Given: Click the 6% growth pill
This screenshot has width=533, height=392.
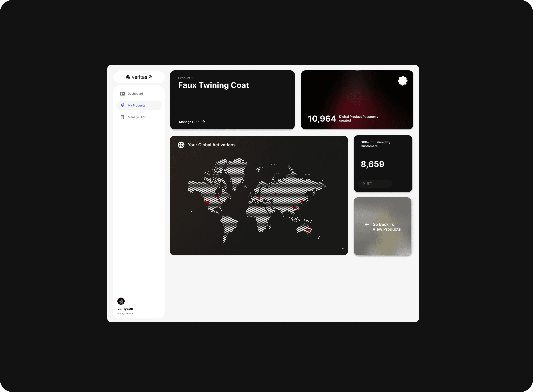Looking at the screenshot, I should (x=375, y=184).
